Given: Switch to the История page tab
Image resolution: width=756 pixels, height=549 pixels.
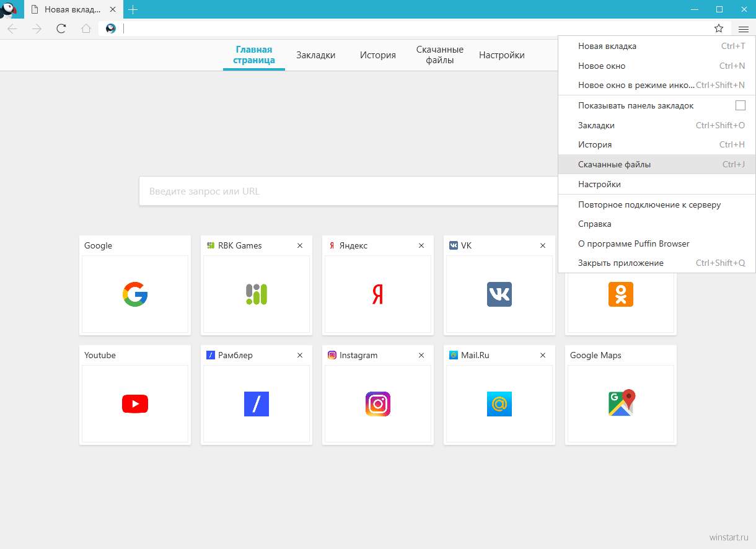Looking at the screenshot, I should tap(378, 55).
